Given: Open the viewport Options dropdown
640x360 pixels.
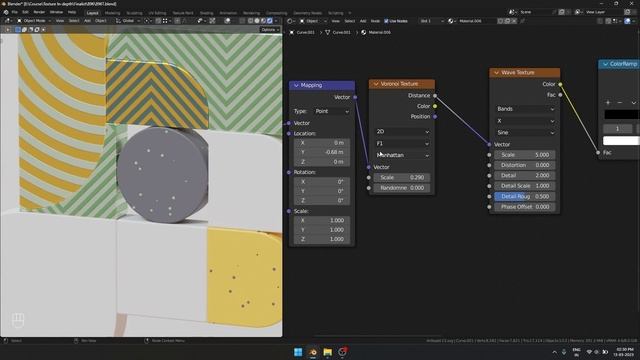Looking at the screenshot, I should point(270,30).
